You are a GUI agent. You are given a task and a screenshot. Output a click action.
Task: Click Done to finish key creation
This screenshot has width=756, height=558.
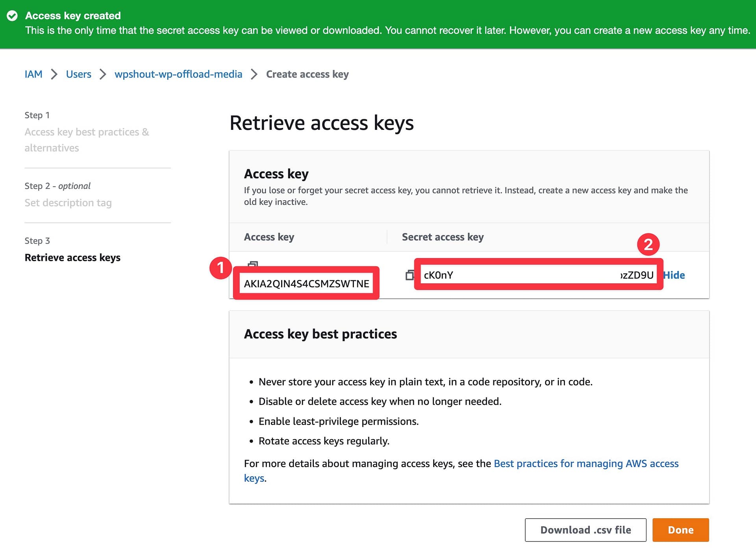pos(680,530)
